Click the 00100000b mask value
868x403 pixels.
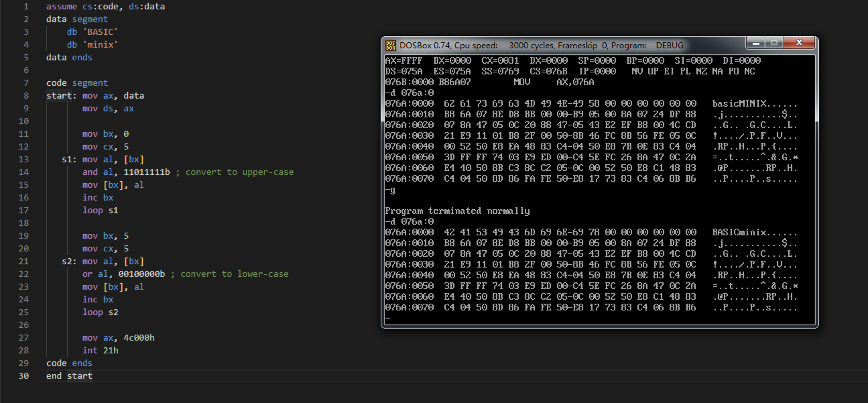(141, 274)
